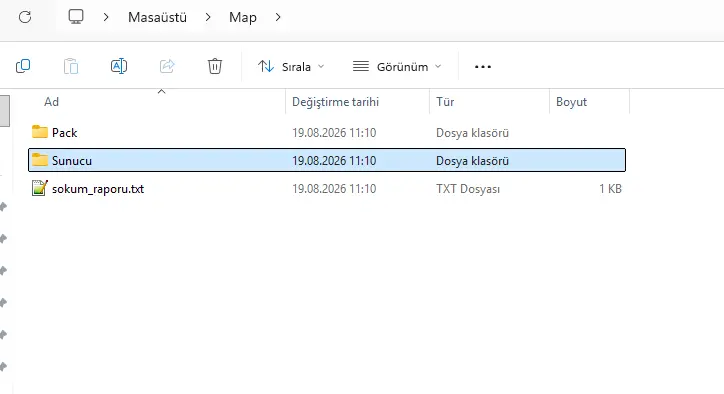Click the Delete trash icon
Viewport: 724px width, 394px height.
(215, 66)
